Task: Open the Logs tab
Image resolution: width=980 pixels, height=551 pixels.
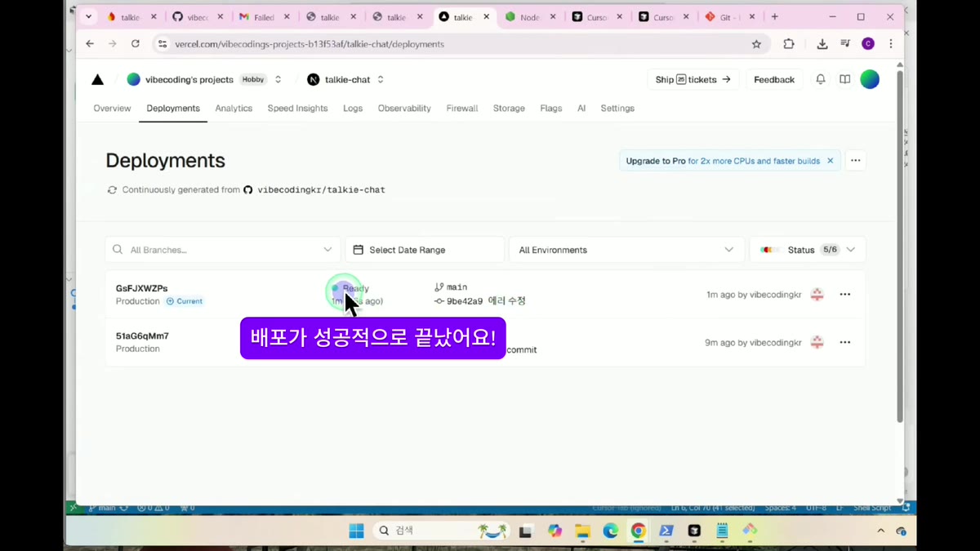Action: click(353, 108)
